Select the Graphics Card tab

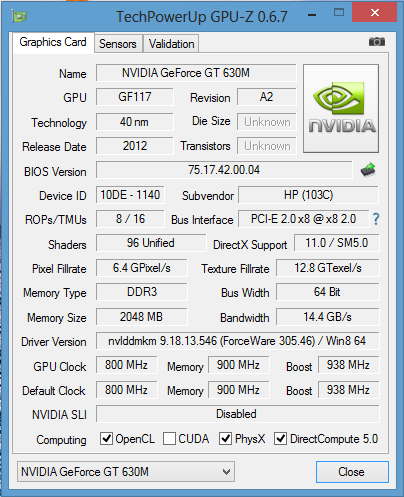[53, 42]
